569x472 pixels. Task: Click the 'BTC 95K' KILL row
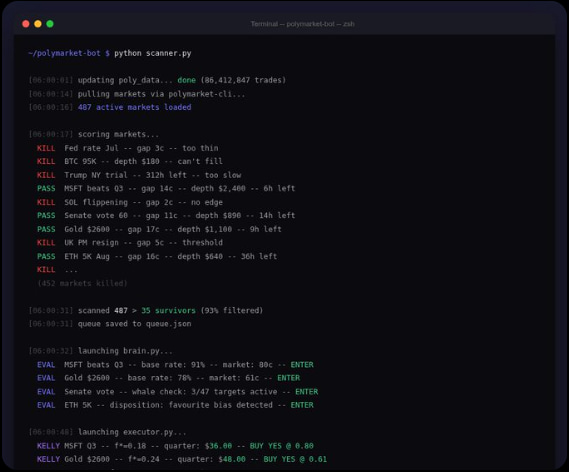[x=130, y=161]
